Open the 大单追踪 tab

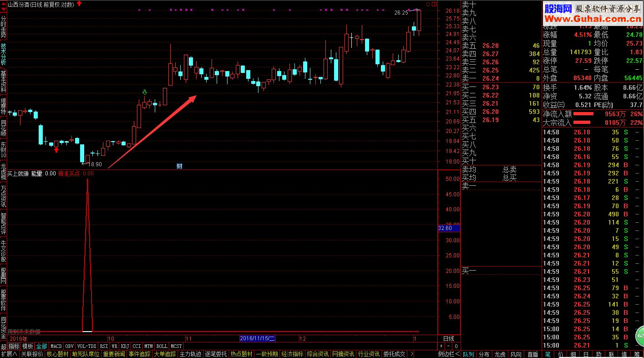pos(165,354)
